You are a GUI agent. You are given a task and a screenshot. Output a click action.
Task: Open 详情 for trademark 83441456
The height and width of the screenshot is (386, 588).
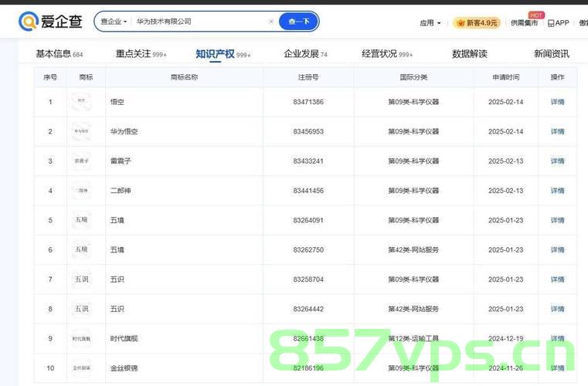tap(557, 191)
